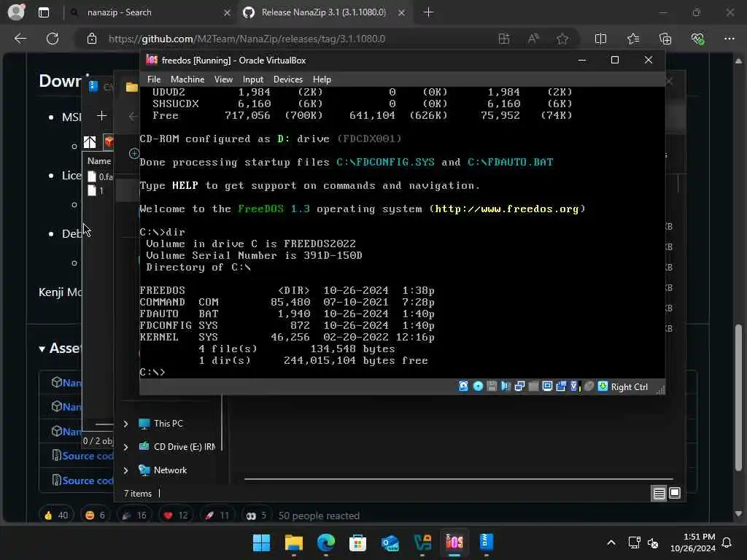Refresh the GitHub page in Edge
Image resolution: width=747 pixels, height=560 pixels.
tap(53, 39)
